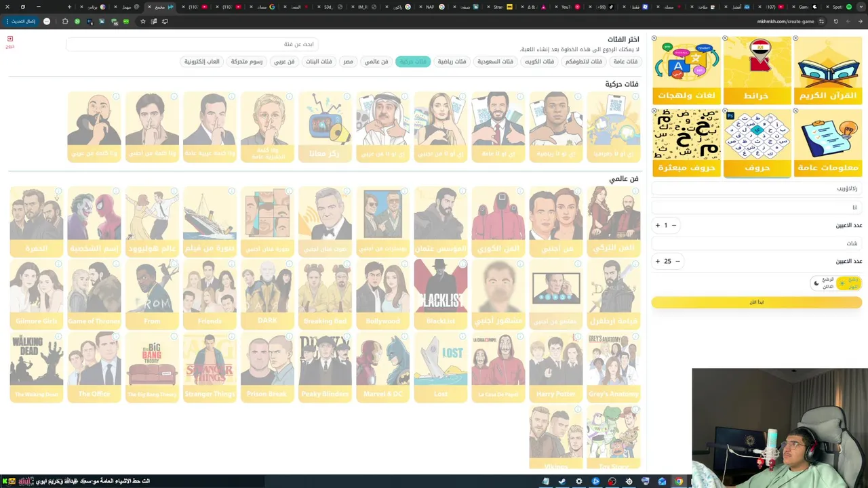Bookmark page with the star icon
Screen dimensions: 868x488
[142, 21]
